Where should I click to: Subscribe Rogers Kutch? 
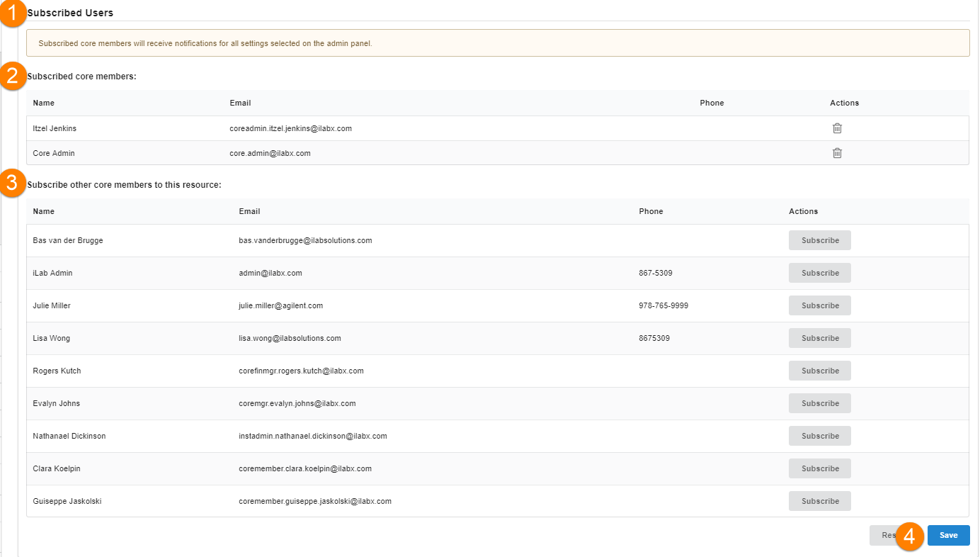(x=820, y=371)
